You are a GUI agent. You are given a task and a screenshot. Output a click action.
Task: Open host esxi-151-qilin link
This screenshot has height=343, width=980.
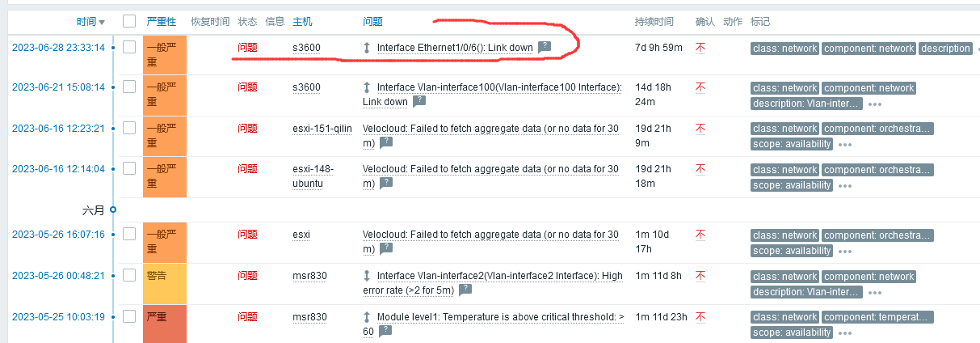(322, 129)
